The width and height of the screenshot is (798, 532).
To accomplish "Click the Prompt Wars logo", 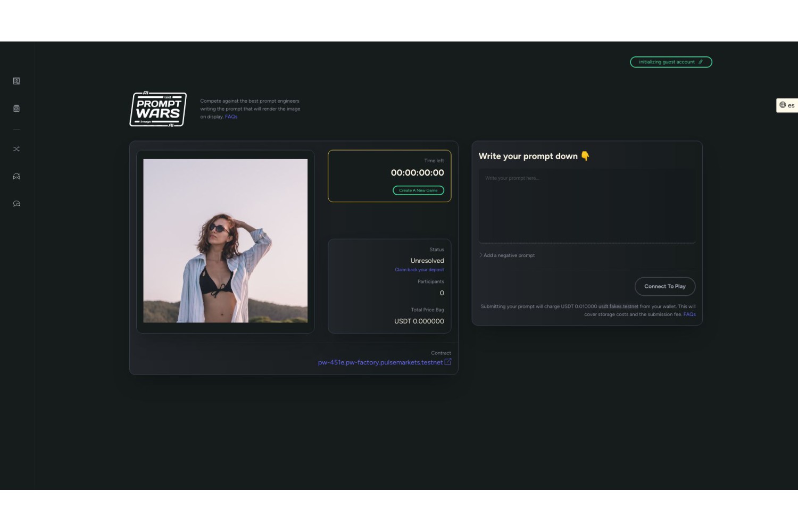I will 158,109.
